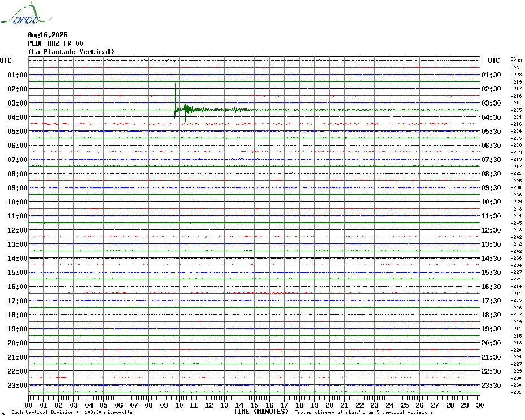Click the DC offset value -207
The width and height of the screenshot is (525, 420).
(516, 314)
